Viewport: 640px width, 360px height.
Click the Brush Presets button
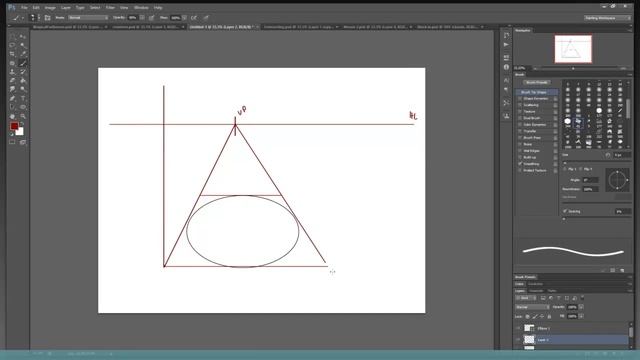click(536, 82)
